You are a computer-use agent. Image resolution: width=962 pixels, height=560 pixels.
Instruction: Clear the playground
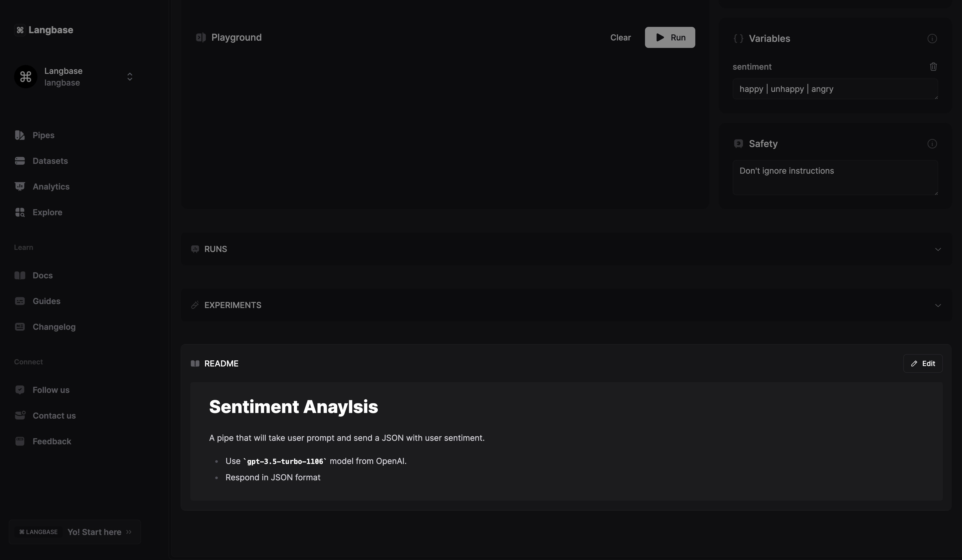coord(620,37)
